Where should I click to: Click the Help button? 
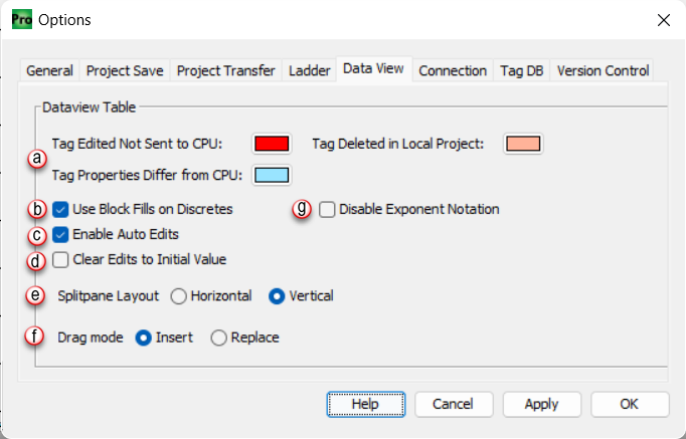(365, 404)
